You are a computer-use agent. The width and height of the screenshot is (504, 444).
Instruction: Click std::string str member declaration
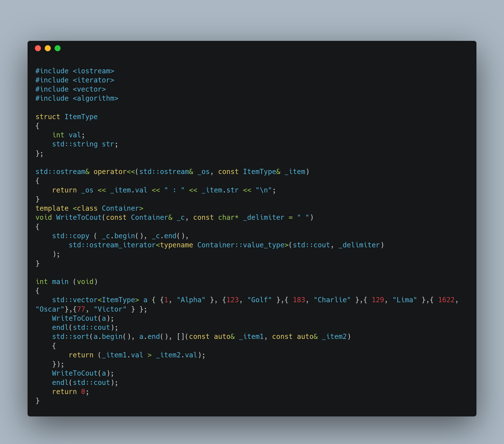(85, 144)
